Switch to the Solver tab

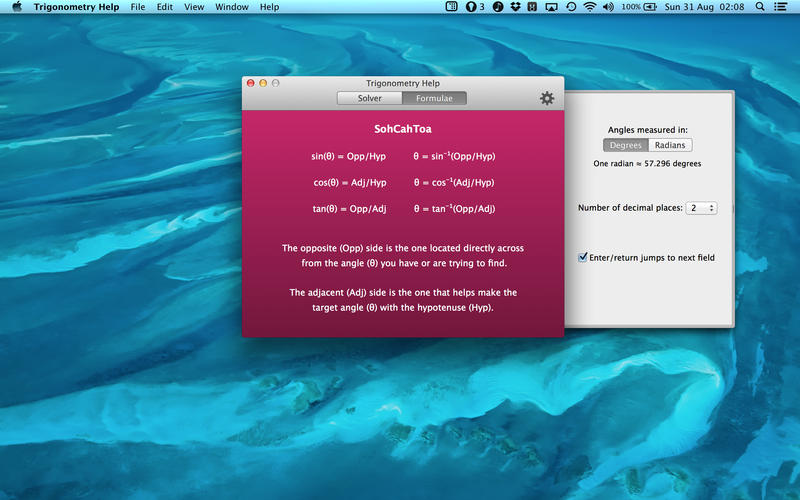(x=369, y=98)
